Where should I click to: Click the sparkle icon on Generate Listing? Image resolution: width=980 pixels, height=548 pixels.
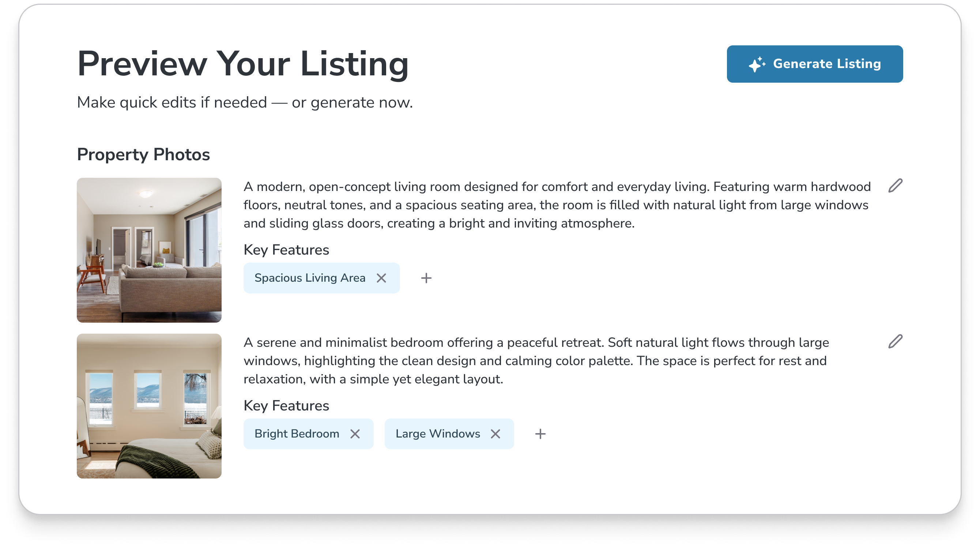coord(757,64)
